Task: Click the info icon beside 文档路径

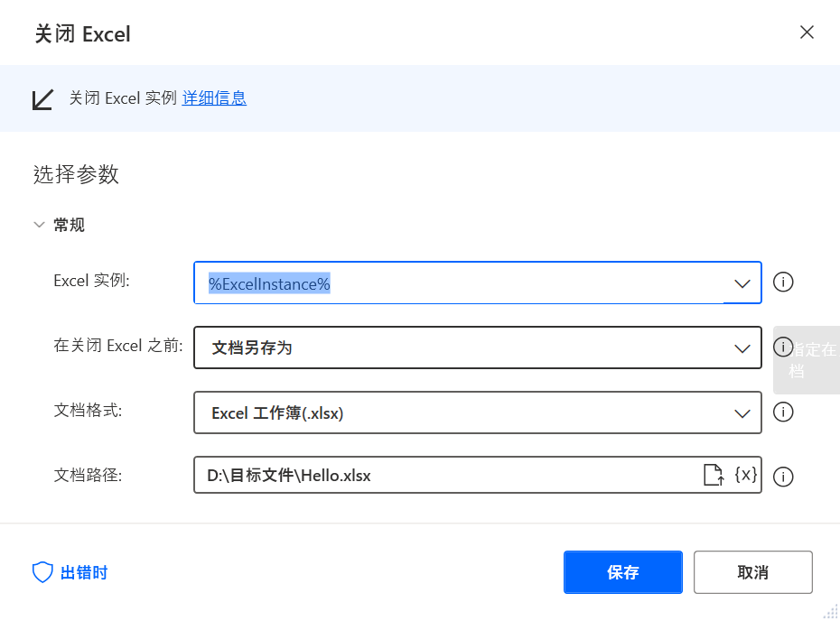Action: tap(783, 476)
